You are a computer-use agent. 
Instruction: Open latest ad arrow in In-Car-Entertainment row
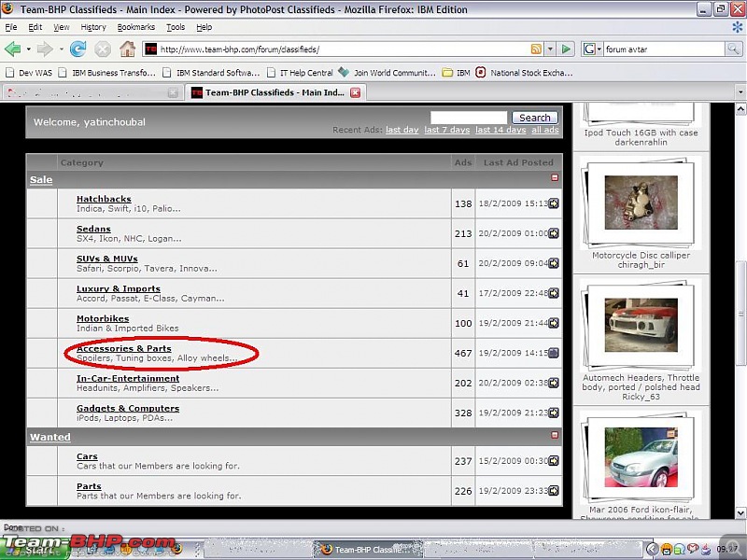click(x=553, y=383)
